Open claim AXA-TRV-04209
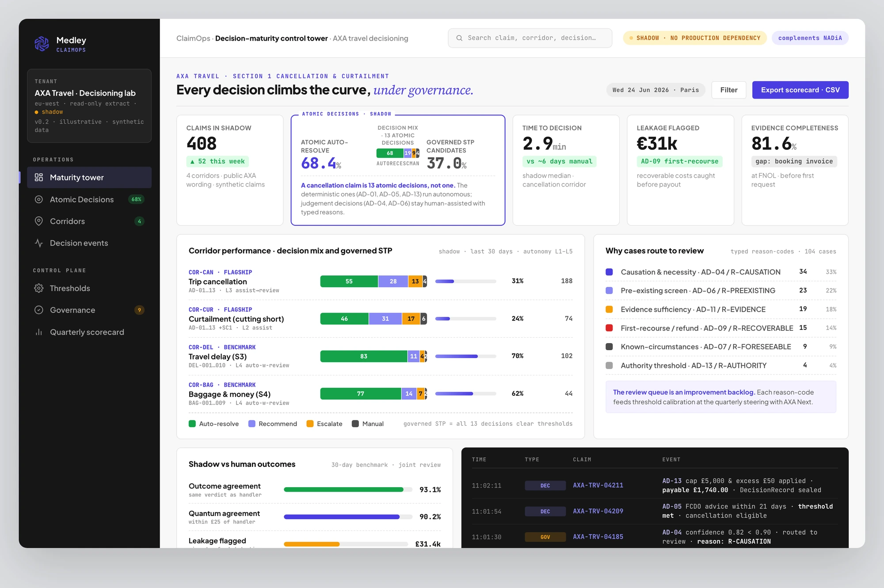The image size is (884, 588). coord(598,511)
